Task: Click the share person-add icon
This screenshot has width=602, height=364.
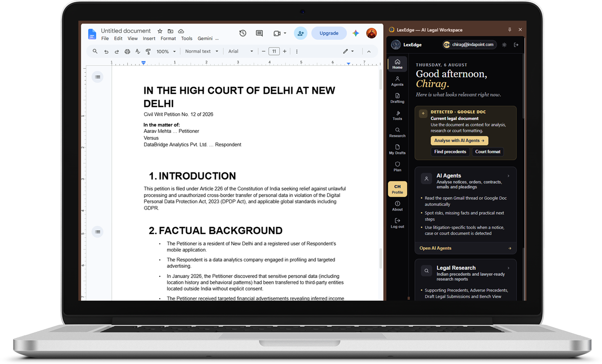Action: (300, 33)
